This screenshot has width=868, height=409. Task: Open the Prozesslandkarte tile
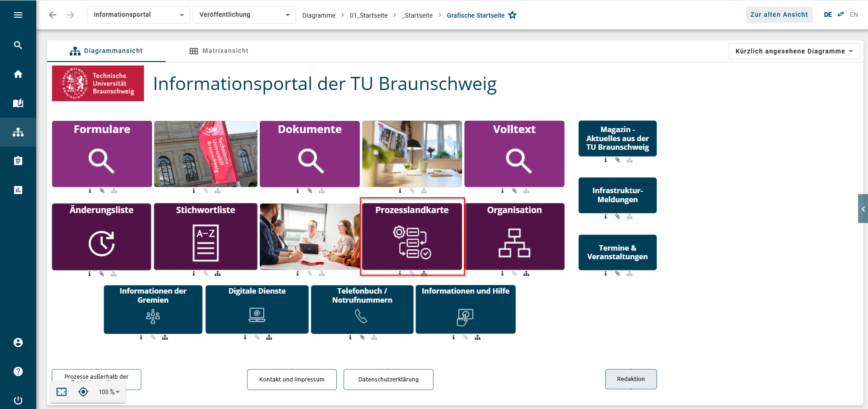pyautogui.click(x=412, y=236)
